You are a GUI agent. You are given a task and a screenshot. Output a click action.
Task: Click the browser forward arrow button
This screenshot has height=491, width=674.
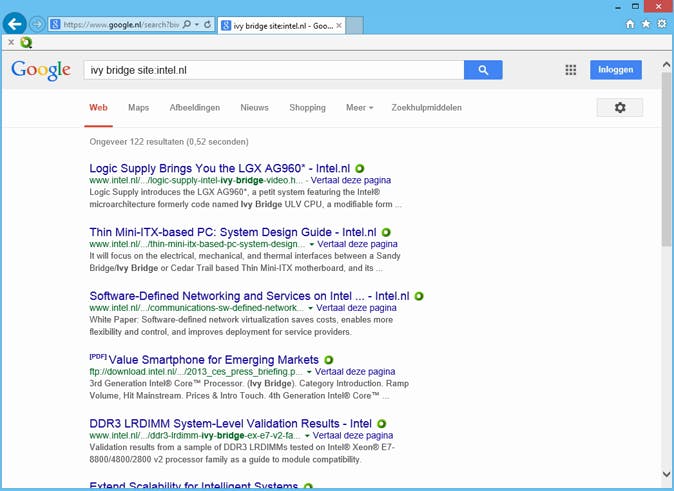37,25
